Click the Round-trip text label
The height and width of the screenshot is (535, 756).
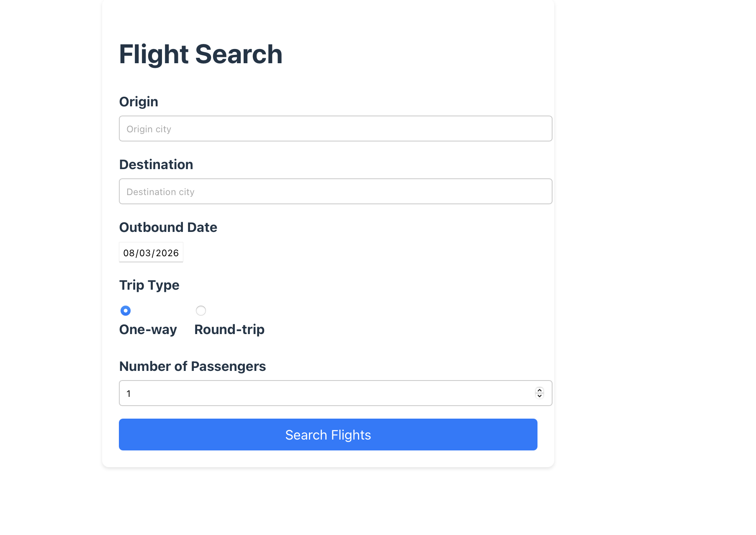(229, 330)
